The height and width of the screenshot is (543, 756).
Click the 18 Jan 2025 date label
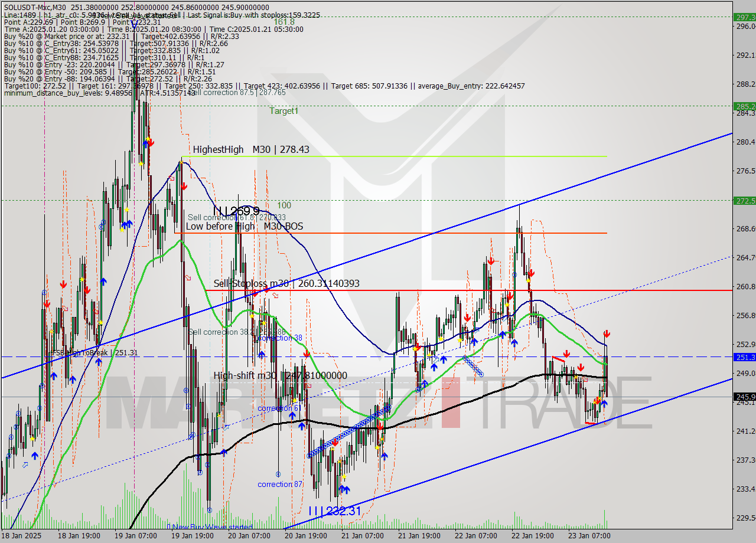point(21,536)
